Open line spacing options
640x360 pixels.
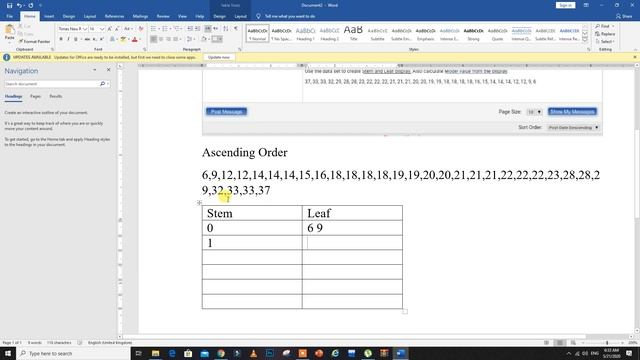point(190,39)
